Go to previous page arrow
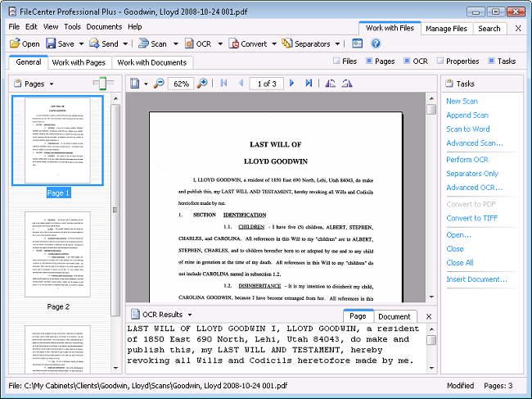Image resolution: width=532 pixels, height=399 pixels. [241, 84]
